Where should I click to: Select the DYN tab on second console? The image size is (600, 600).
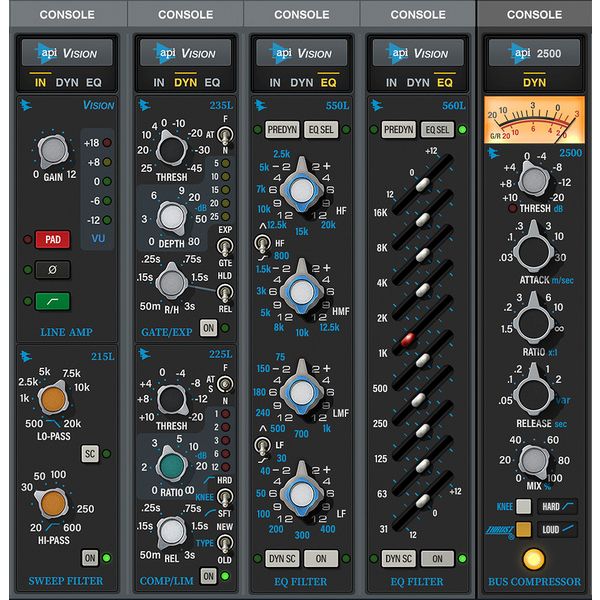coord(186,82)
